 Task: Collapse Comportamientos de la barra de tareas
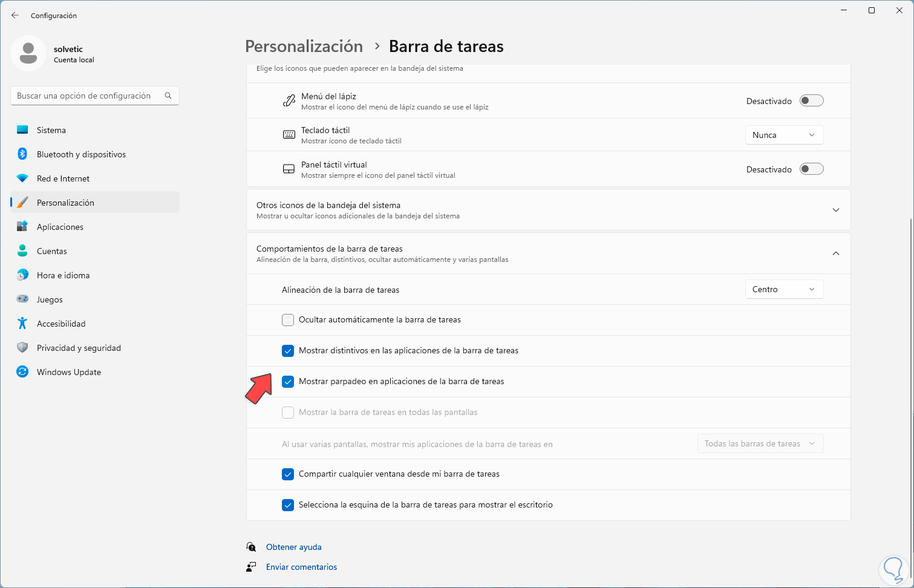(835, 253)
